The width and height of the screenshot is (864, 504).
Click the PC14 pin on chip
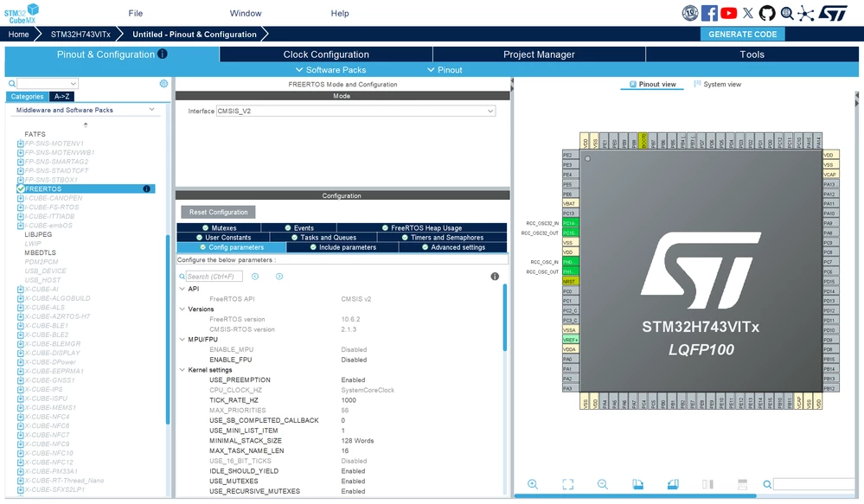[570, 223]
